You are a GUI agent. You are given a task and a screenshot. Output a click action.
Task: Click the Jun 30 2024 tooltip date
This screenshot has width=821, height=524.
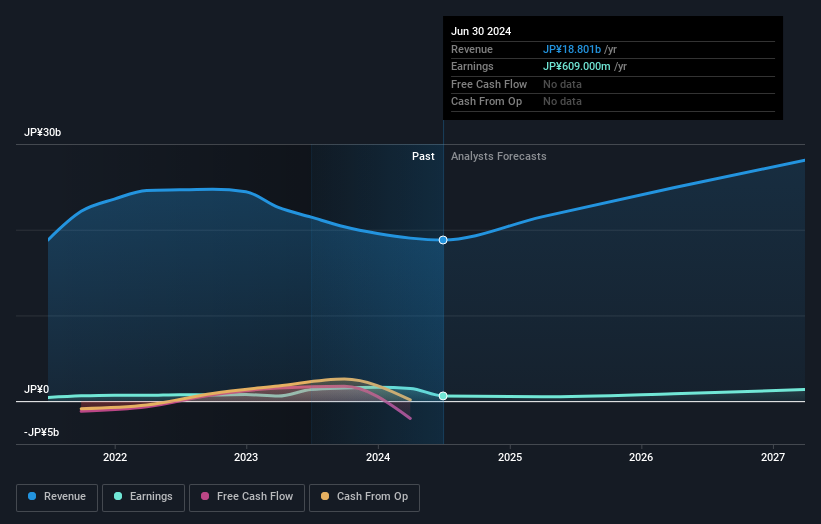pyautogui.click(x=481, y=31)
